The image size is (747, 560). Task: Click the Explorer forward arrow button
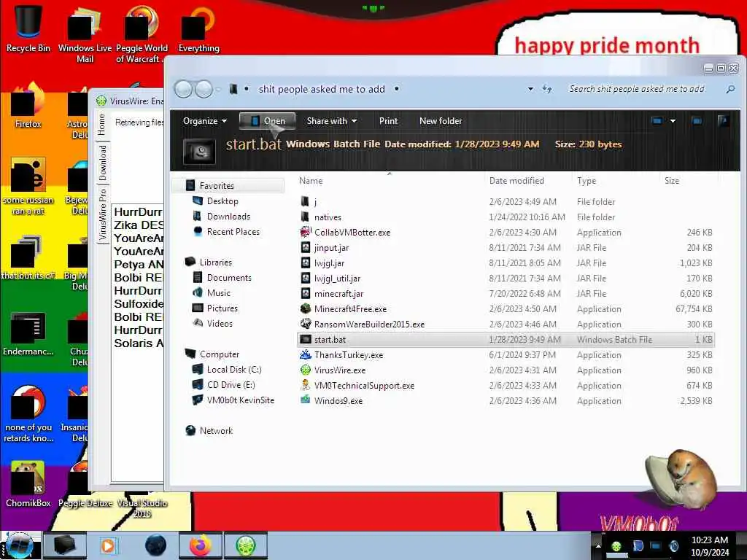click(x=204, y=89)
